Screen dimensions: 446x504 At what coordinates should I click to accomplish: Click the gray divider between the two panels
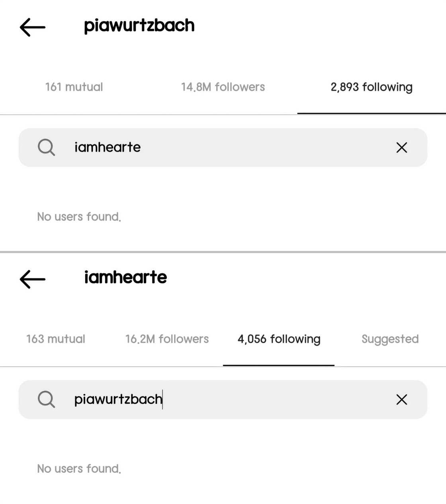tap(223, 252)
